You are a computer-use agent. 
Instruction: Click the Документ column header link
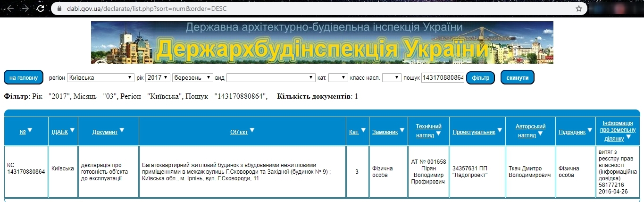point(105,132)
